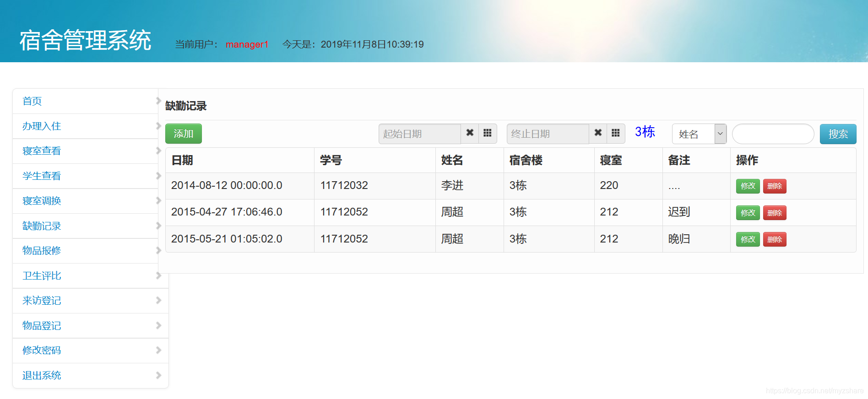Screen dimensions: 868x399
Task: Click 修改 for the 2015-05-21 晚归 record
Action: click(748, 239)
